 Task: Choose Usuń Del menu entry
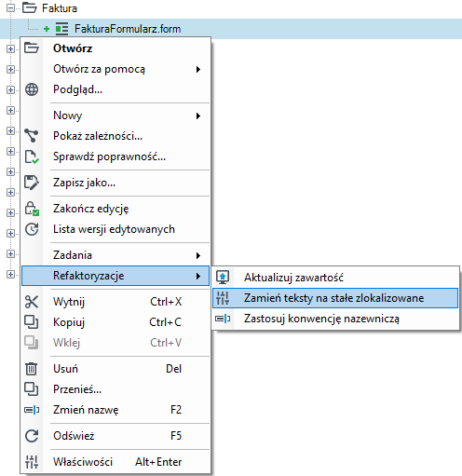pyautogui.click(x=115, y=369)
